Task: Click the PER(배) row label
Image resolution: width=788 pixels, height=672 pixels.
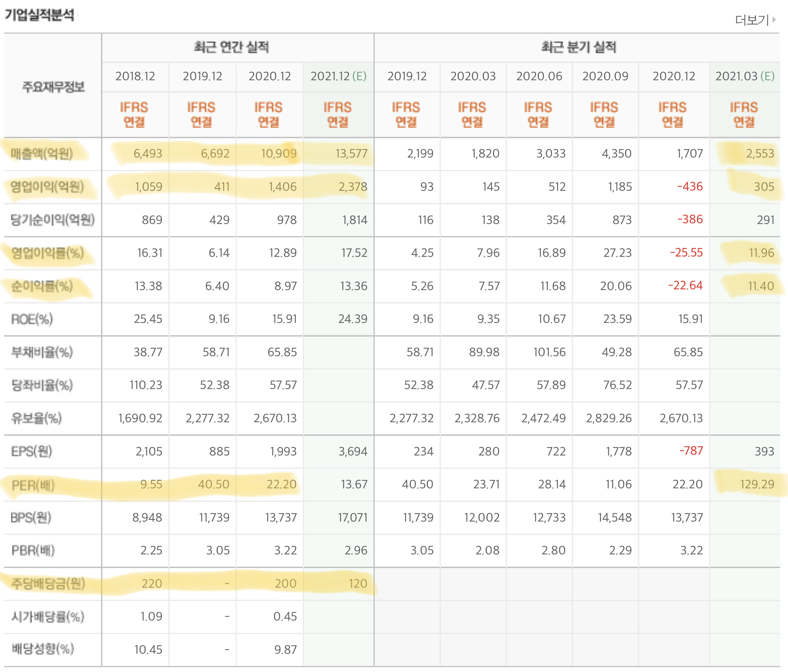Action: click(33, 485)
